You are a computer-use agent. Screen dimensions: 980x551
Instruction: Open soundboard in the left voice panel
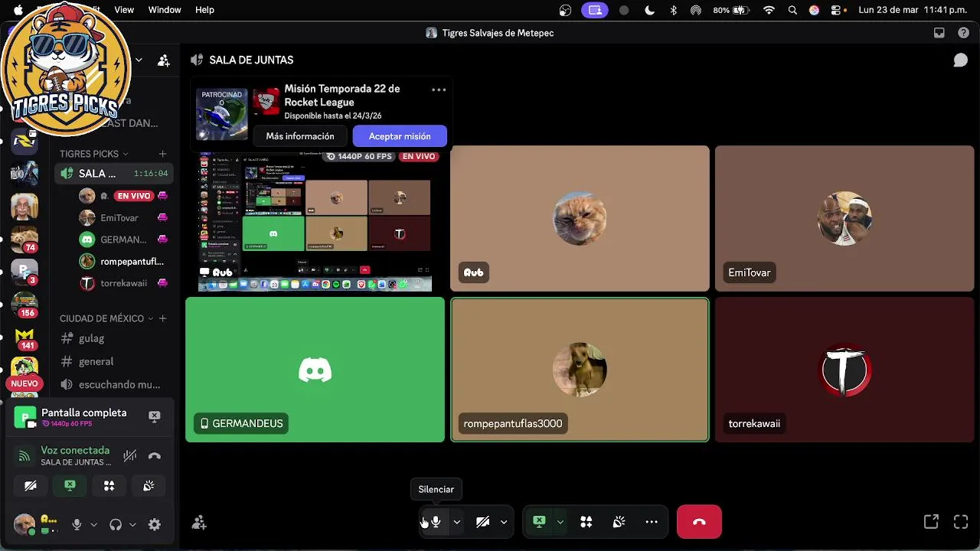tap(149, 486)
